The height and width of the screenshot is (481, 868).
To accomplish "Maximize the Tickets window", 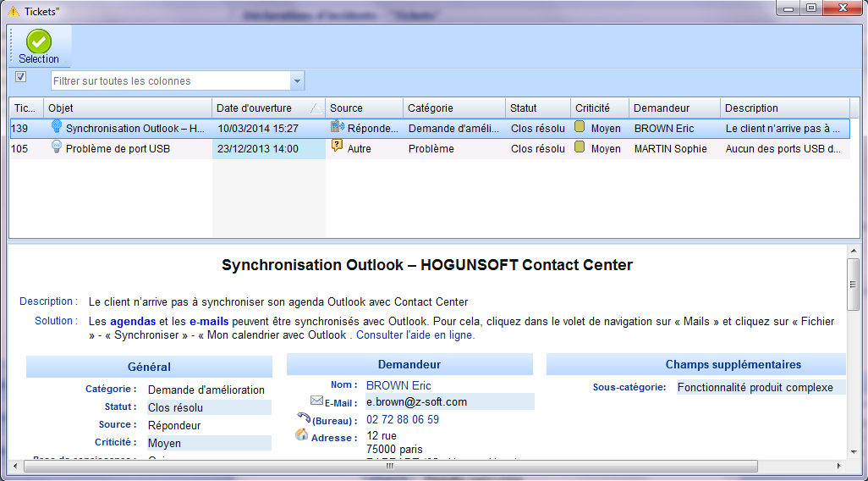I will [811, 8].
